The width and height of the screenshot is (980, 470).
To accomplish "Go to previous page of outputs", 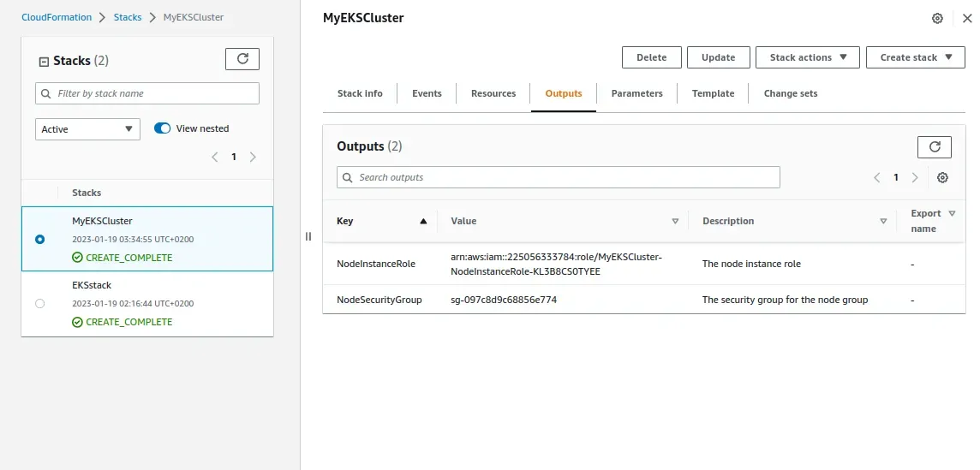I will pos(876,178).
